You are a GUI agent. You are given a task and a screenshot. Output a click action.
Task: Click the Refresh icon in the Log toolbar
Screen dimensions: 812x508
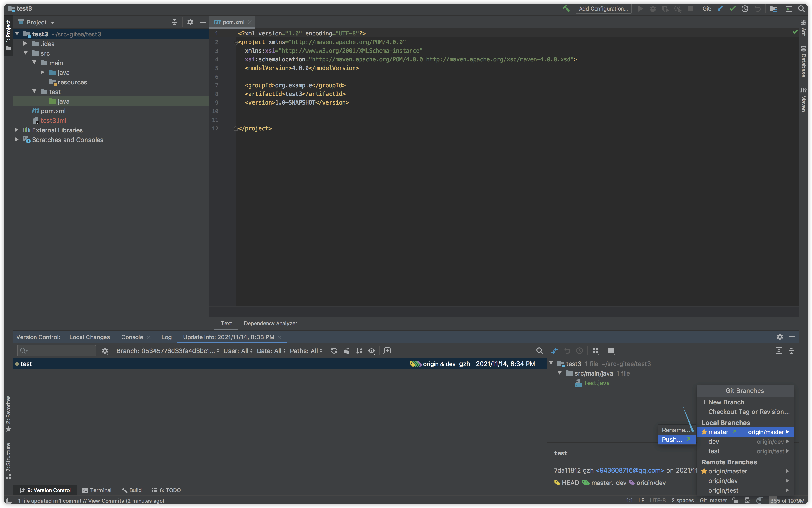[334, 351]
